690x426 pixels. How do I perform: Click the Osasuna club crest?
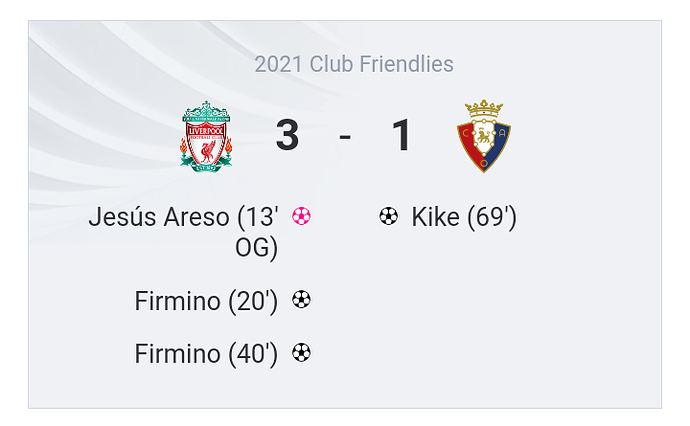coord(484,135)
